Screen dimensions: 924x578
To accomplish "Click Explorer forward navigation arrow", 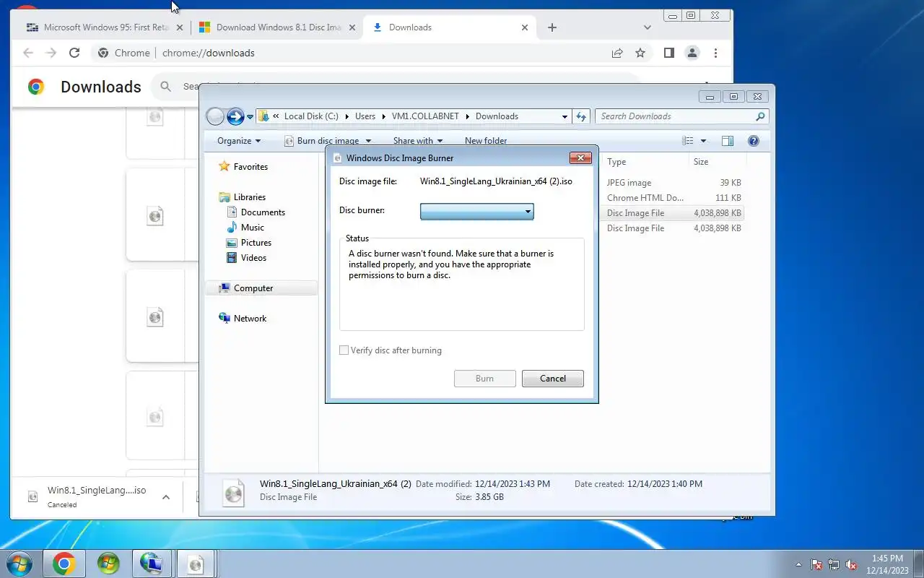I will click(x=235, y=116).
